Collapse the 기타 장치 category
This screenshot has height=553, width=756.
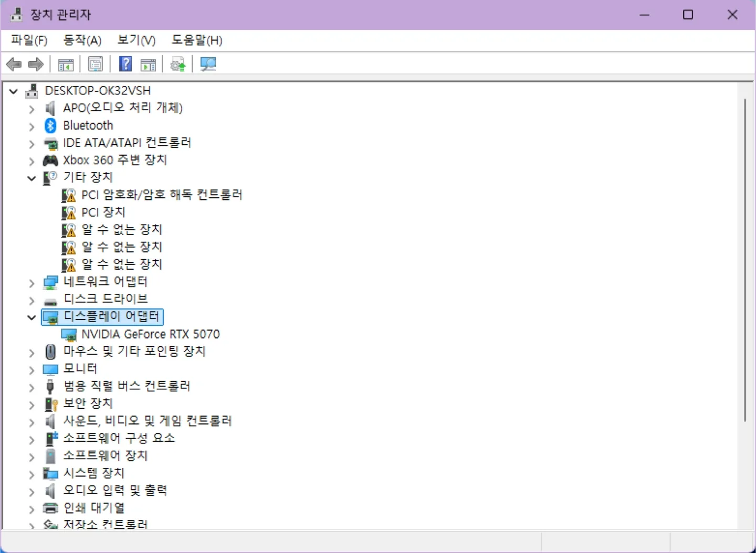[x=31, y=178]
